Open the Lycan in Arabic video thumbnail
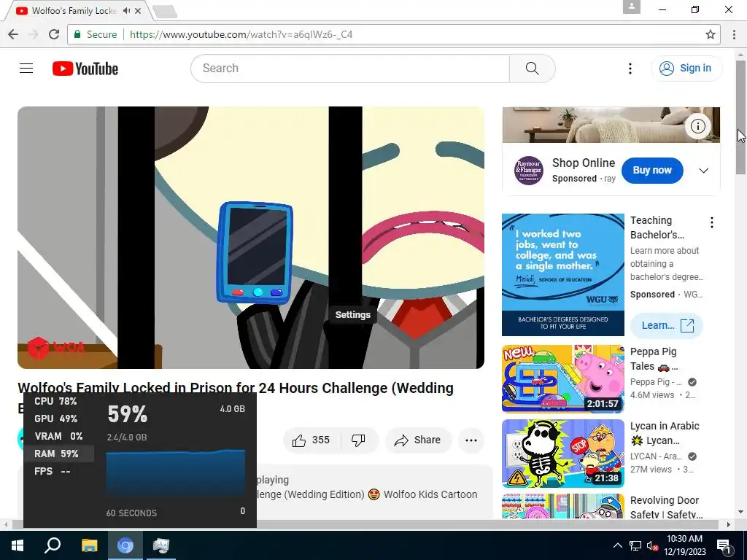This screenshot has height=560, width=747. coord(562,454)
